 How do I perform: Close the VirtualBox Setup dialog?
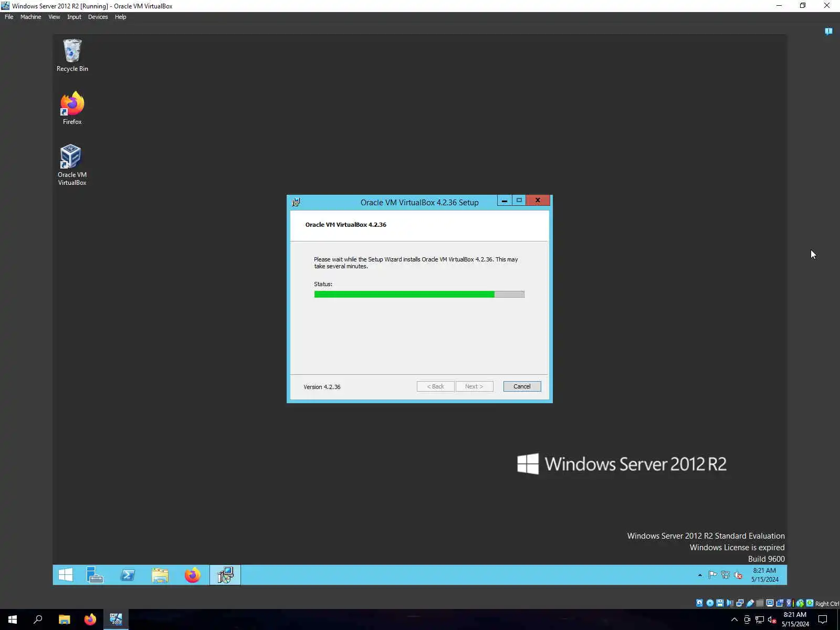(x=538, y=201)
